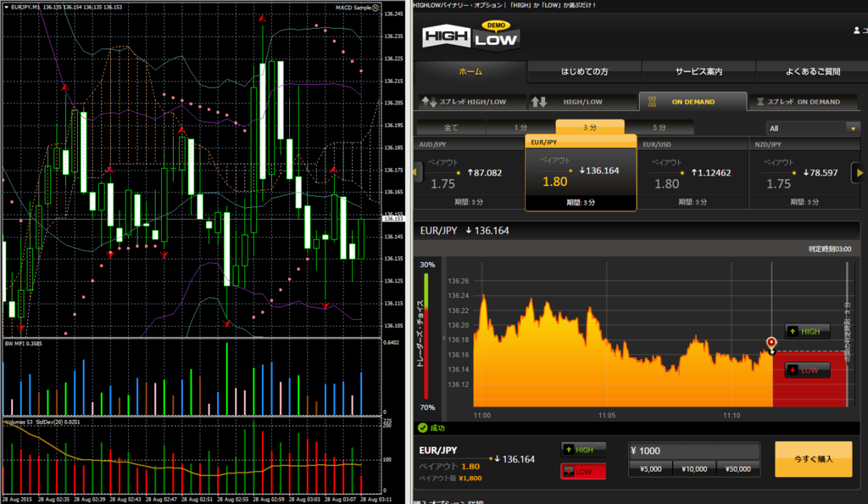Set amount to ¥50,000
The image size is (868, 504).
737,469
